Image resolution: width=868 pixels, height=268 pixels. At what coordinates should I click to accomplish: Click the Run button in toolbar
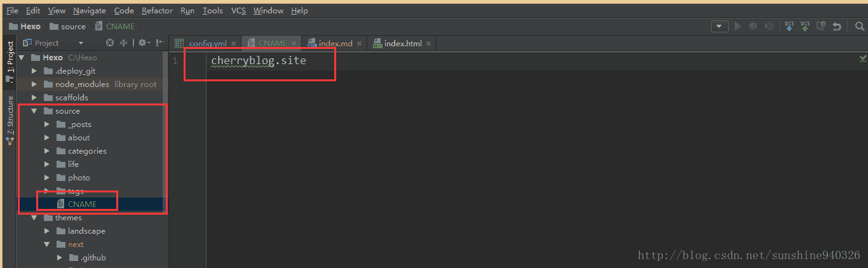[738, 26]
